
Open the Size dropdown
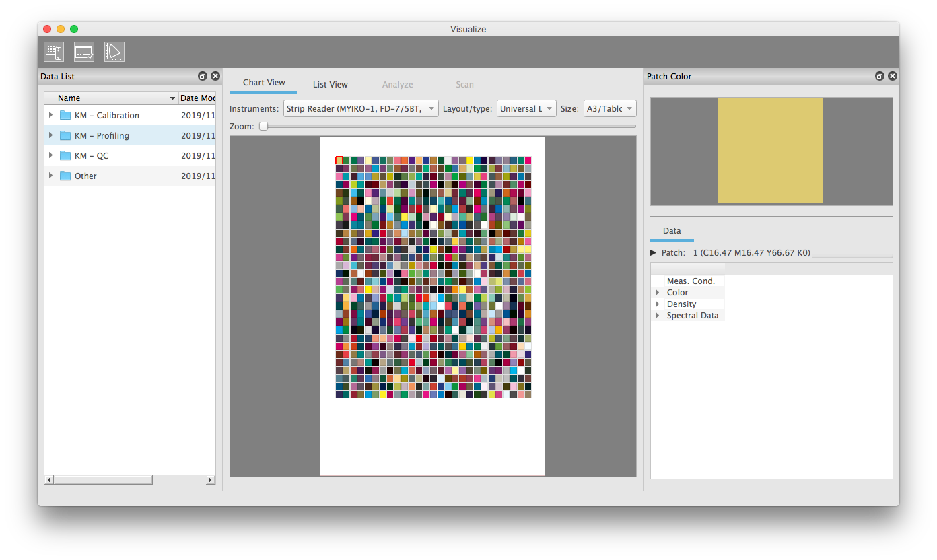pos(609,109)
